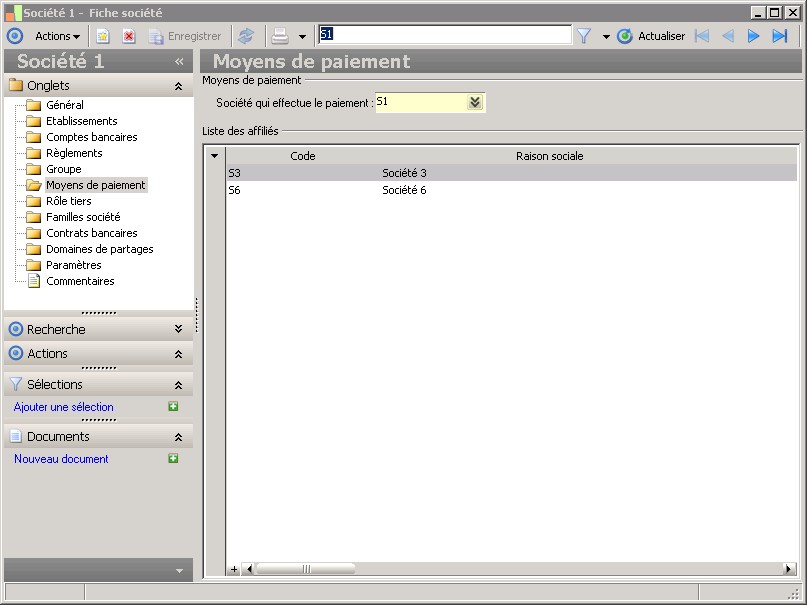Open the Rôle tiers tab
This screenshot has height=605, width=807.
68,201
